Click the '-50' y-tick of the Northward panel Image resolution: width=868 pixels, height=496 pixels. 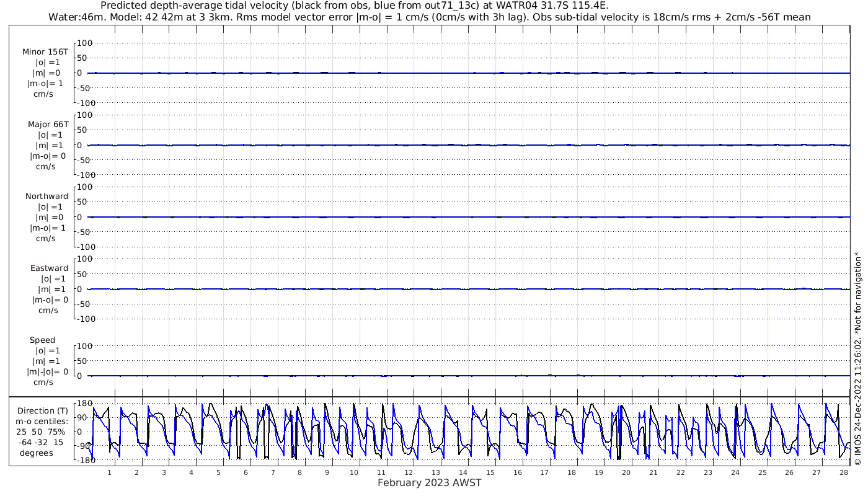pos(85,232)
